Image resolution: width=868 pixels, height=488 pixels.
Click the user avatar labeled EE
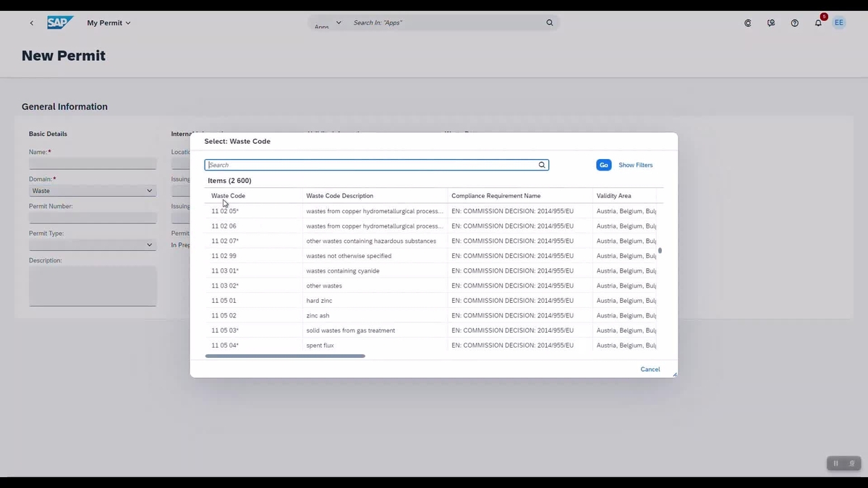coord(838,22)
